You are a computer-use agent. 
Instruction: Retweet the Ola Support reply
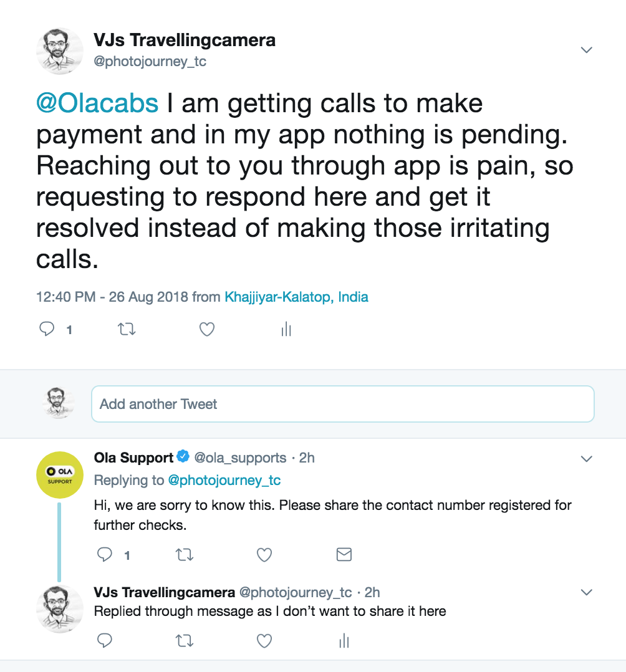coord(185,555)
